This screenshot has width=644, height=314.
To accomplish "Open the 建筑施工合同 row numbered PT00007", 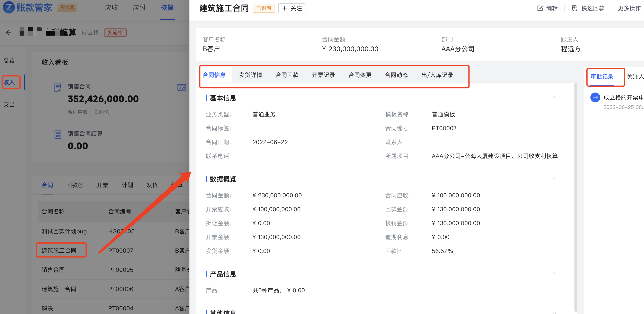I will (x=114, y=251).
